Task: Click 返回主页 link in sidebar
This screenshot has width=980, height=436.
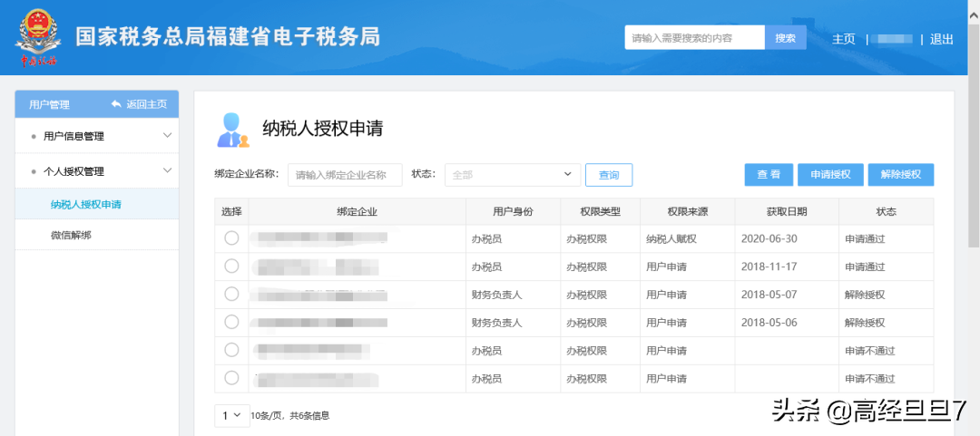Action: pos(147,104)
